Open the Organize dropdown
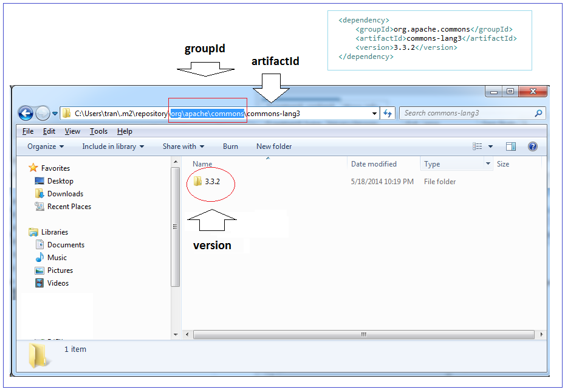This screenshot has height=392, width=565. click(x=46, y=146)
